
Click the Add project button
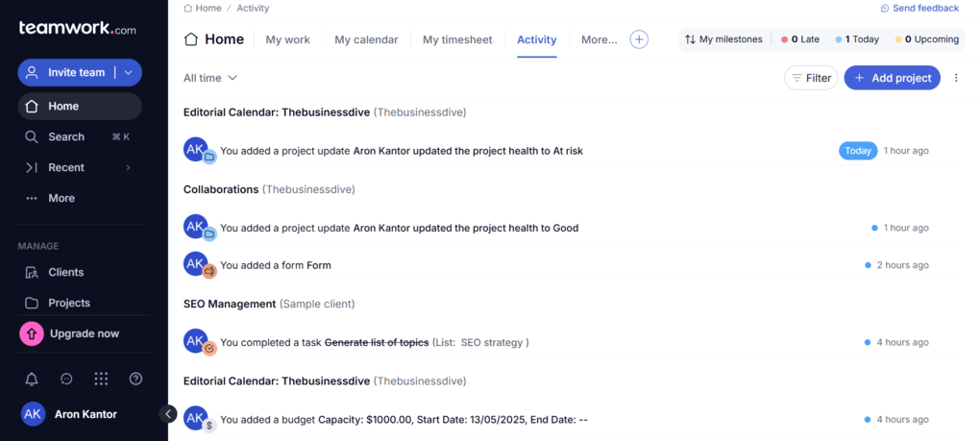[x=892, y=78]
